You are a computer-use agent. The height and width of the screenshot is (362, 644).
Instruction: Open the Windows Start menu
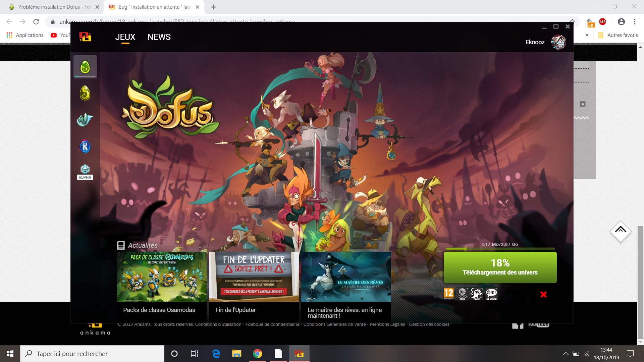point(10,354)
